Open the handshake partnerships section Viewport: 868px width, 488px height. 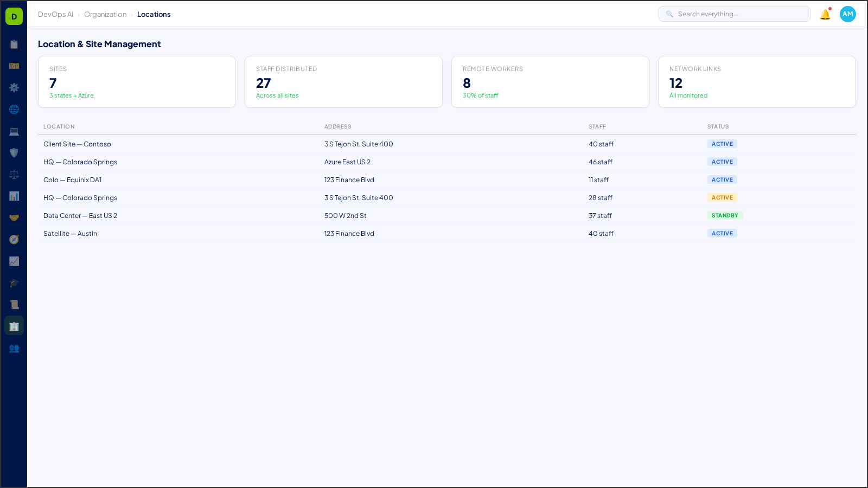[14, 217]
